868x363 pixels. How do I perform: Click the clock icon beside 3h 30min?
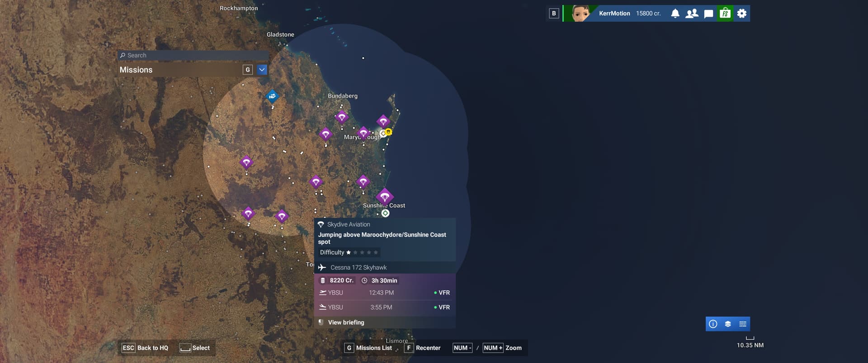click(x=364, y=280)
